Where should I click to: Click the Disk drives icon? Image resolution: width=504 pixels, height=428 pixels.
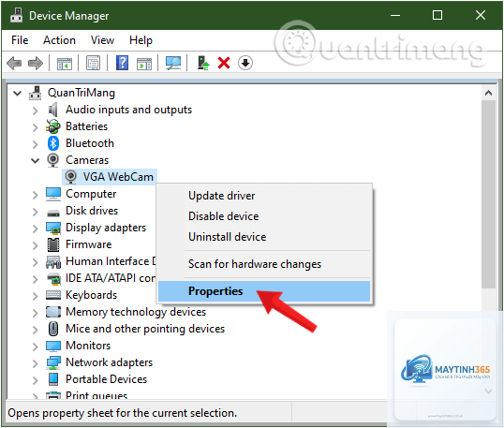pos(53,213)
